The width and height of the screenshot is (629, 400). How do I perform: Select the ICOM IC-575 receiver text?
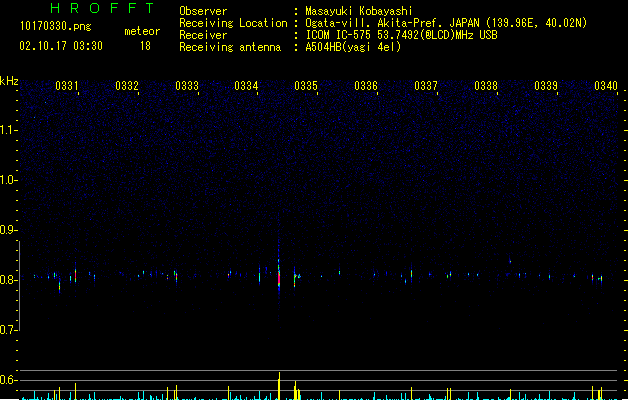click(x=401, y=35)
